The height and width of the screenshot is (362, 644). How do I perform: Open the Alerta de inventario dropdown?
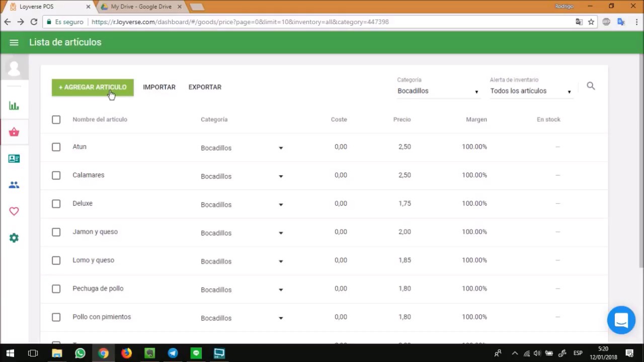[x=531, y=91]
